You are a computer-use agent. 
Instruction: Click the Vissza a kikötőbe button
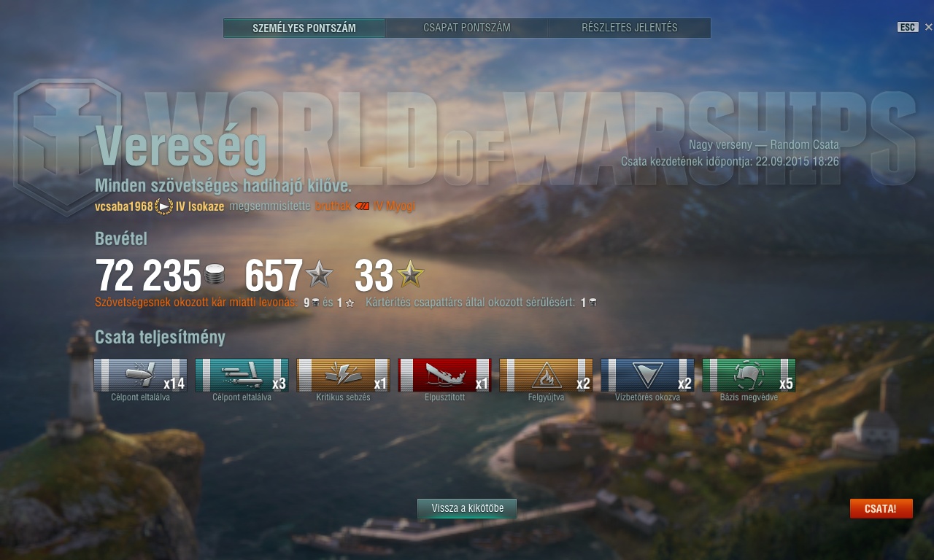pyautogui.click(x=467, y=508)
